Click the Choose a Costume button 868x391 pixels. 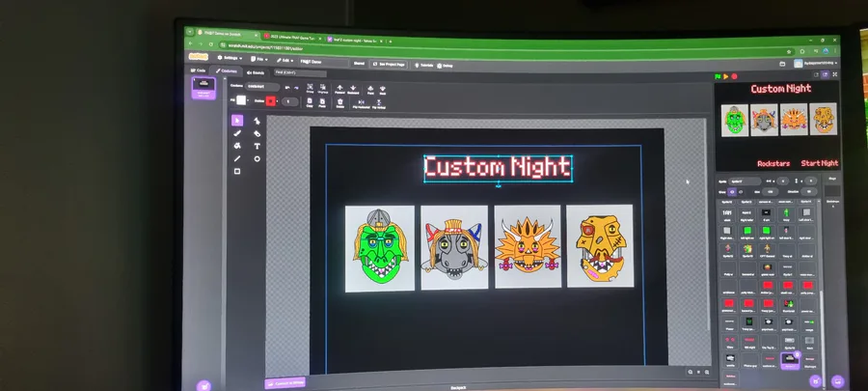click(x=203, y=385)
